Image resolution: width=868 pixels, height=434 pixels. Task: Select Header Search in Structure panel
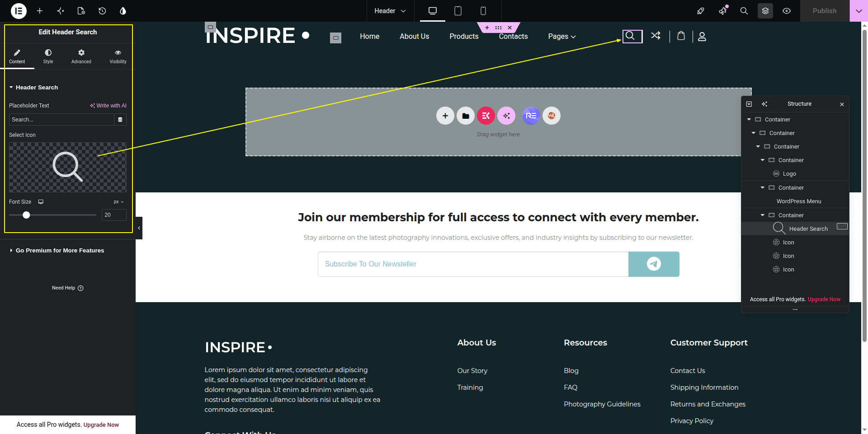click(x=808, y=229)
